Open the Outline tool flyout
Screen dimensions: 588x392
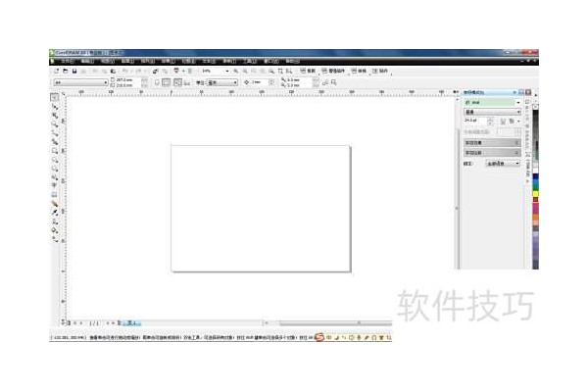[54, 221]
